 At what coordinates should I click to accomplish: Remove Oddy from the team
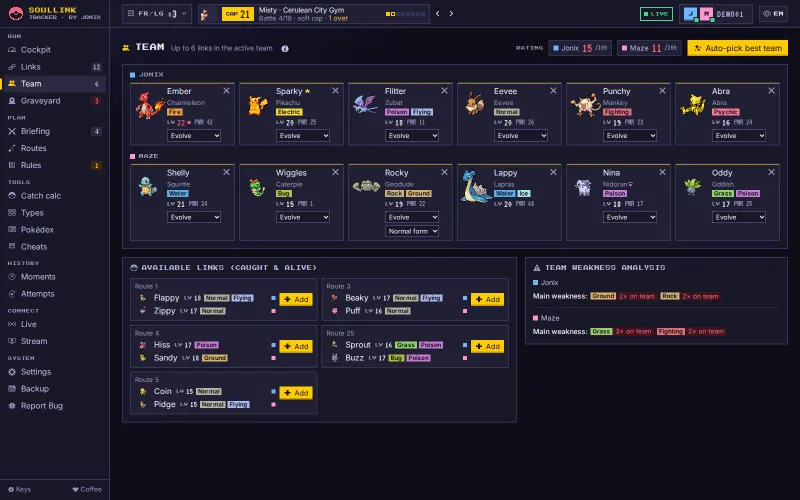point(771,172)
